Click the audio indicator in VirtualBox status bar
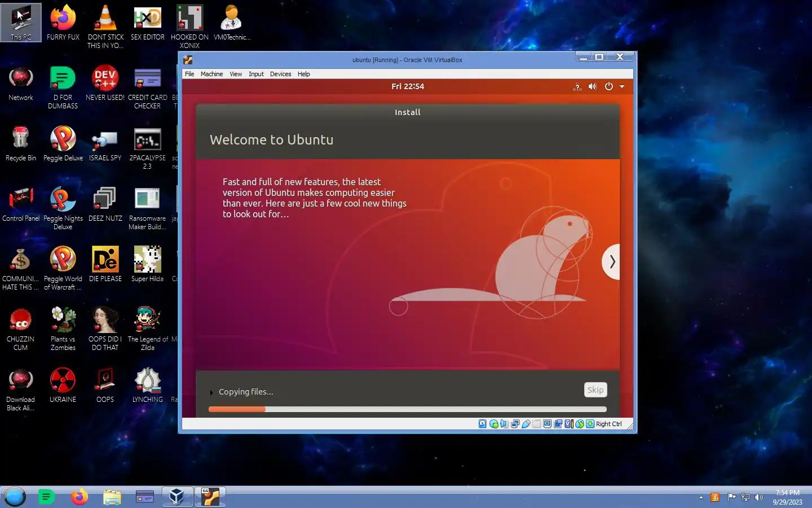Viewport: 812px width, 508px height. [504, 424]
